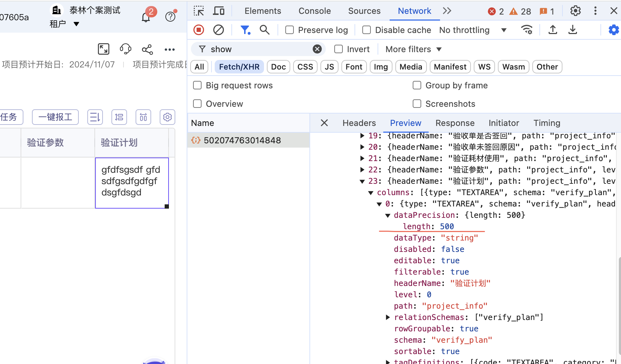Image resolution: width=621 pixels, height=364 pixels.
Task: Filter requests by Doc type
Action: click(279, 67)
